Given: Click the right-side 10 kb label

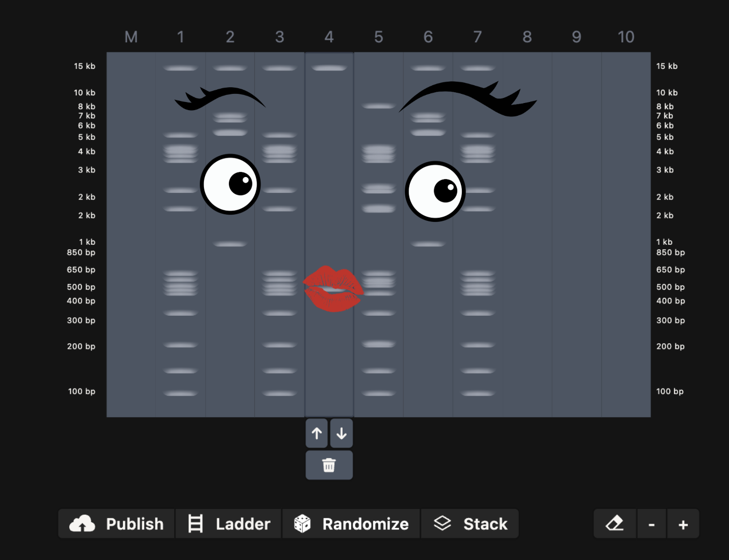Looking at the screenshot, I should coord(667,92).
